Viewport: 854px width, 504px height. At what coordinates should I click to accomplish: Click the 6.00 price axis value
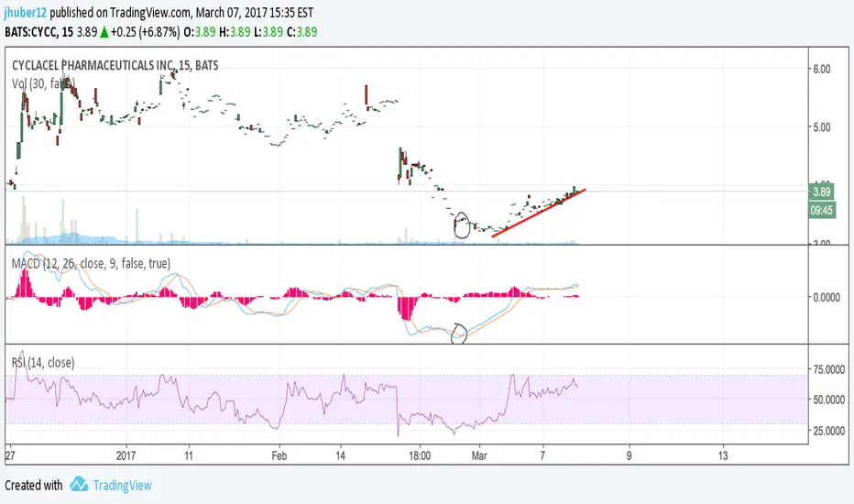pos(821,70)
